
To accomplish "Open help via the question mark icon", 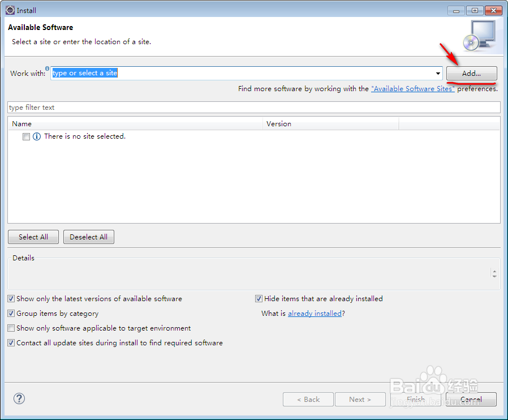I will coord(19,398).
